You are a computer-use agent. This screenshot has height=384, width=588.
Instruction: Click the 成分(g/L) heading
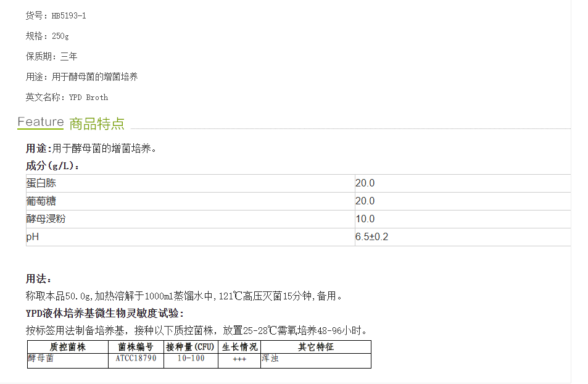click(52, 165)
